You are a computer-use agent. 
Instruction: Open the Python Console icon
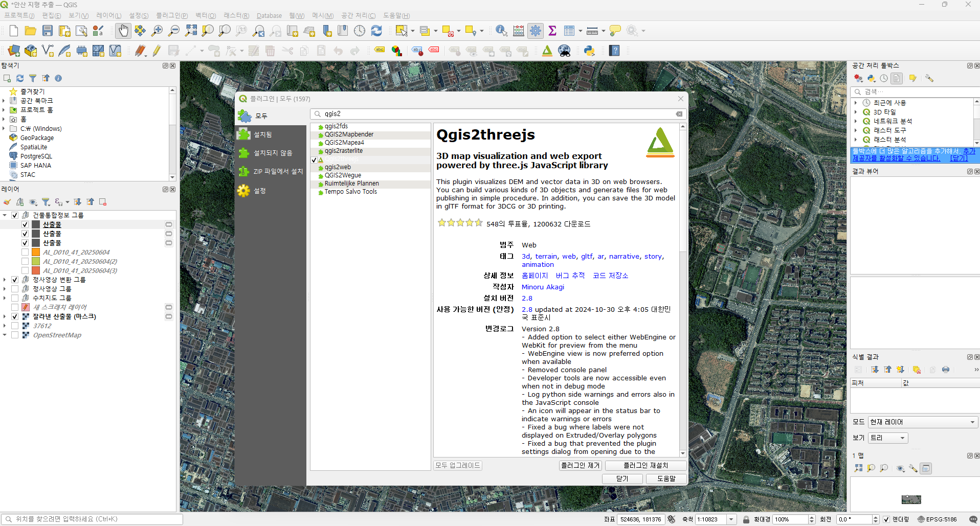[589, 51]
